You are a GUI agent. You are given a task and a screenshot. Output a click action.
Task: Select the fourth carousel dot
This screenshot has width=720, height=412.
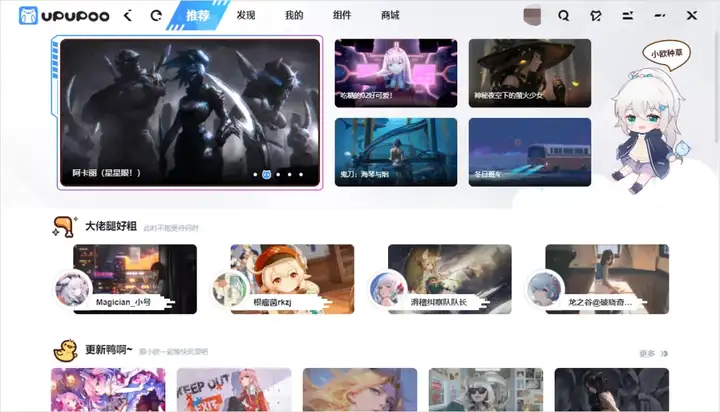(290, 175)
